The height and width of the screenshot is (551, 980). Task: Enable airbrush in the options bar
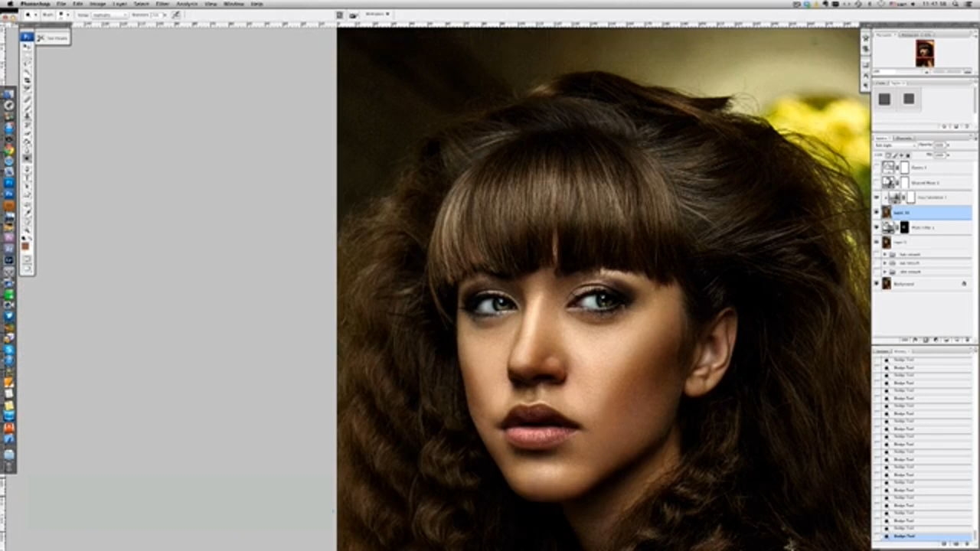176,15
